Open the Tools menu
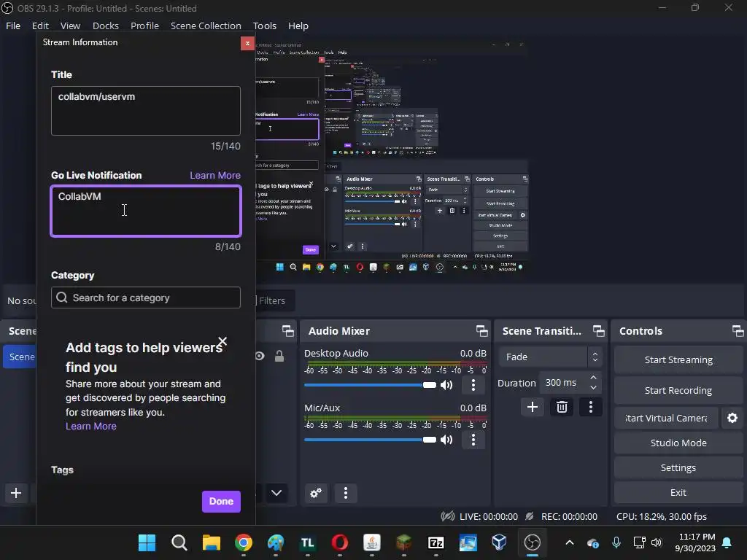The width and height of the screenshot is (747, 560). click(264, 26)
